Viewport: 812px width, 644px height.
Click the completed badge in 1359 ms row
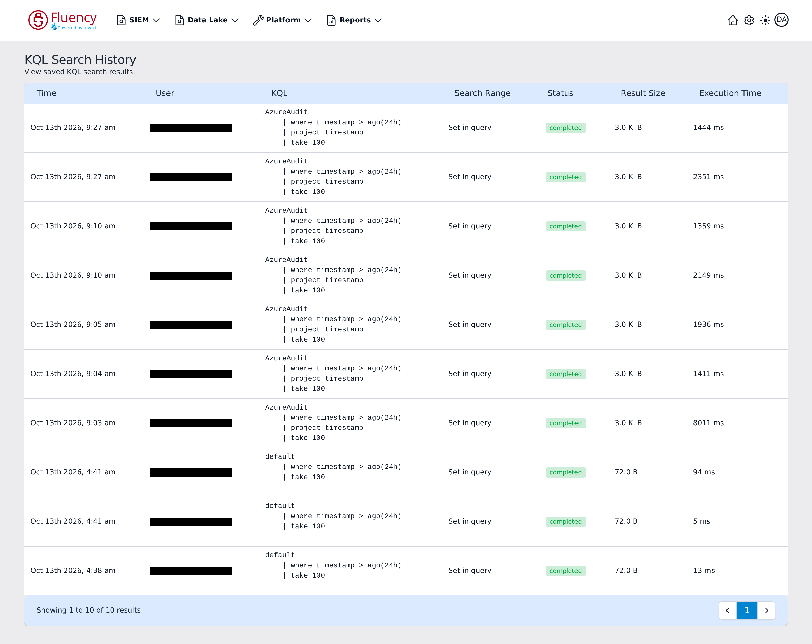566,226
